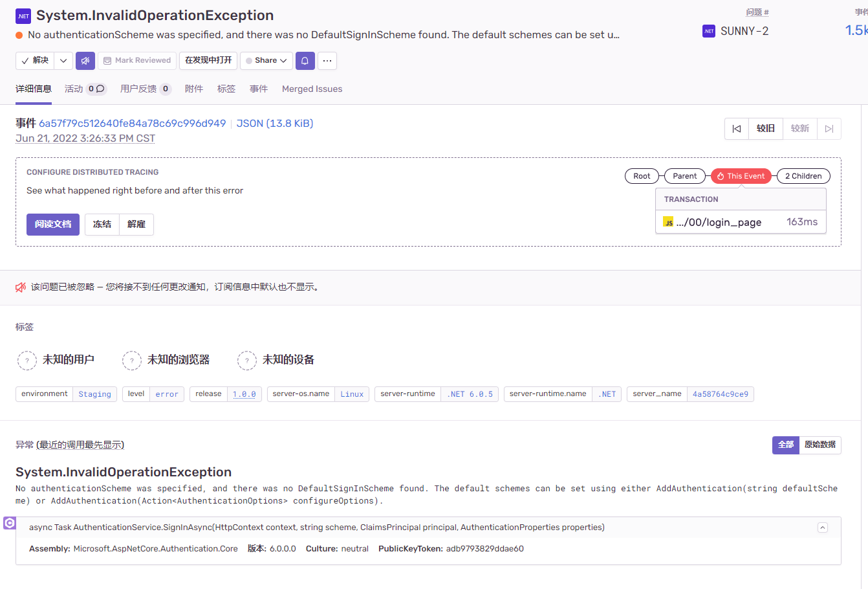This screenshot has height=589, width=868.
Task: Click the unknown browser question-mark icon
Action: click(x=132, y=361)
